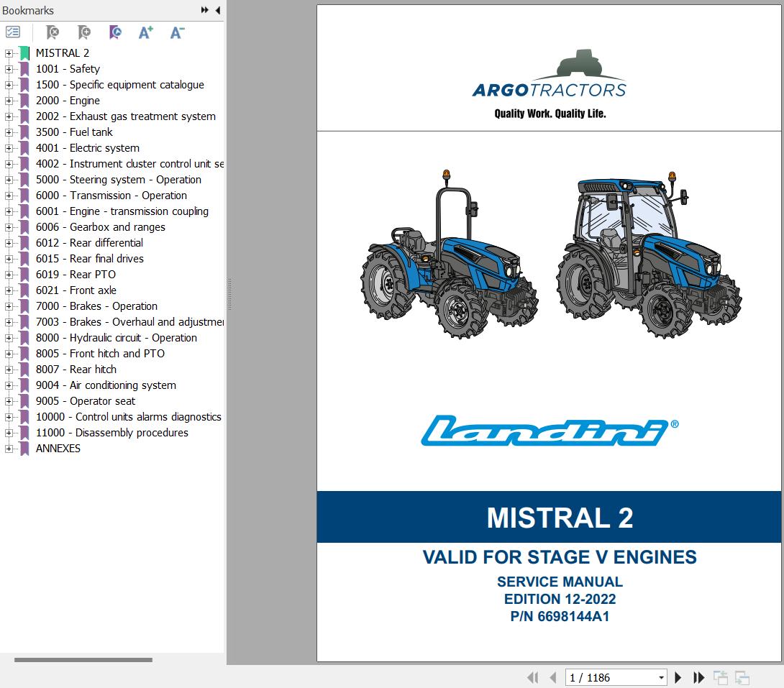Go to next page arrow

678,677
